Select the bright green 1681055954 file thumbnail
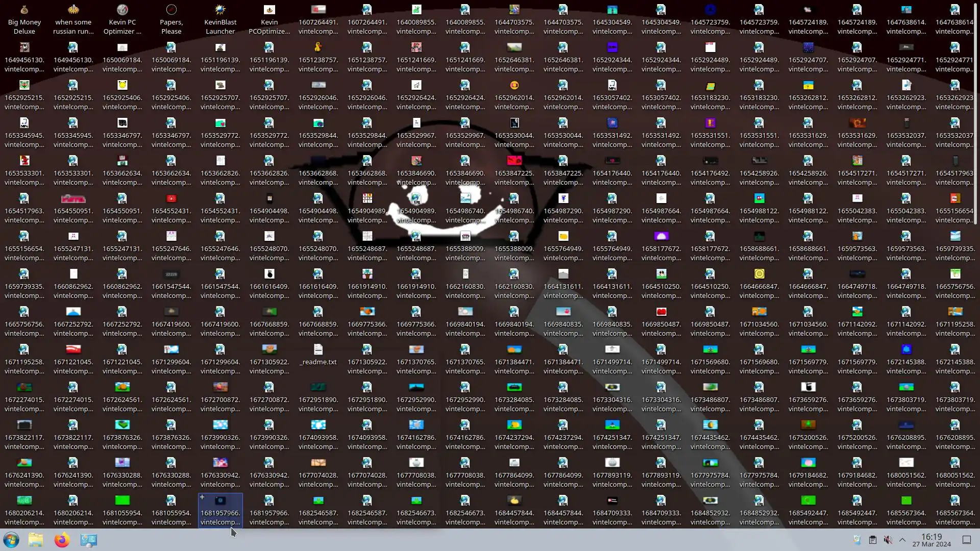The height and width of the screenshot is (551, 980). click(122, 500)
